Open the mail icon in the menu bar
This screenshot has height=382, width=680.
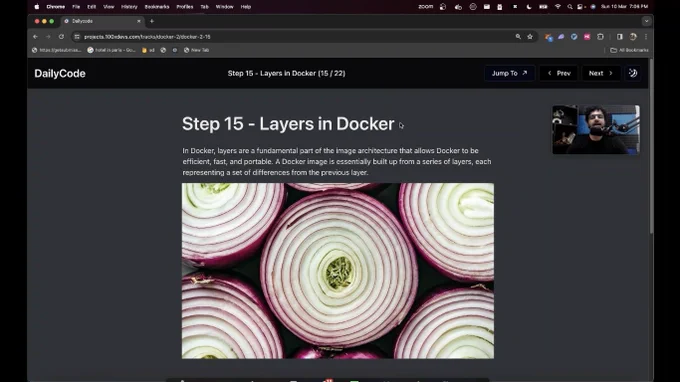click(487, 7)
